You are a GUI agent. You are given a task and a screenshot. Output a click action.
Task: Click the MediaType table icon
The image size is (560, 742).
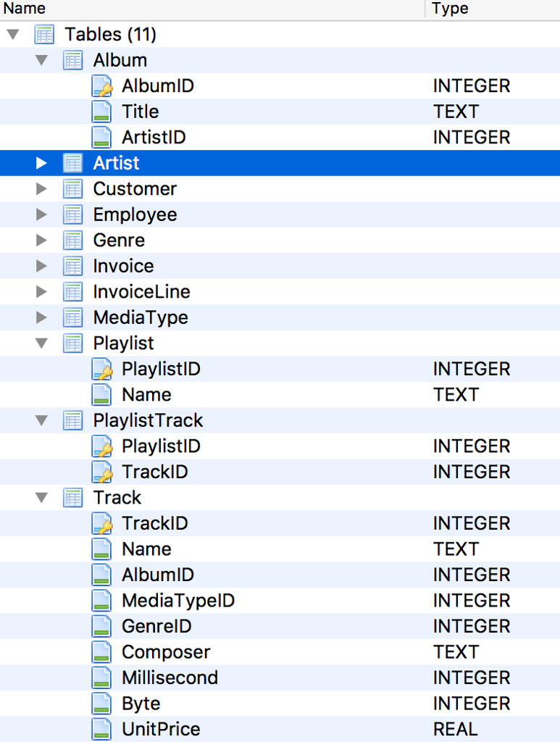click(73, 317)
